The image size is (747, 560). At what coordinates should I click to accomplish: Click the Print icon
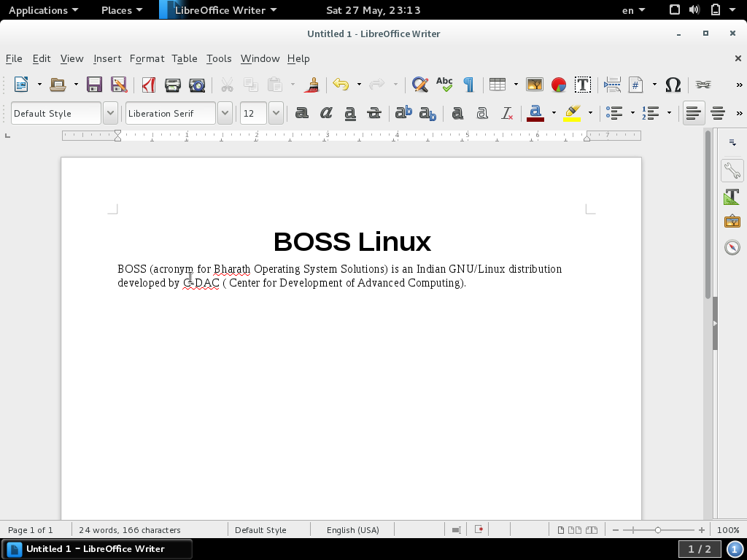[x=172, y=85]
